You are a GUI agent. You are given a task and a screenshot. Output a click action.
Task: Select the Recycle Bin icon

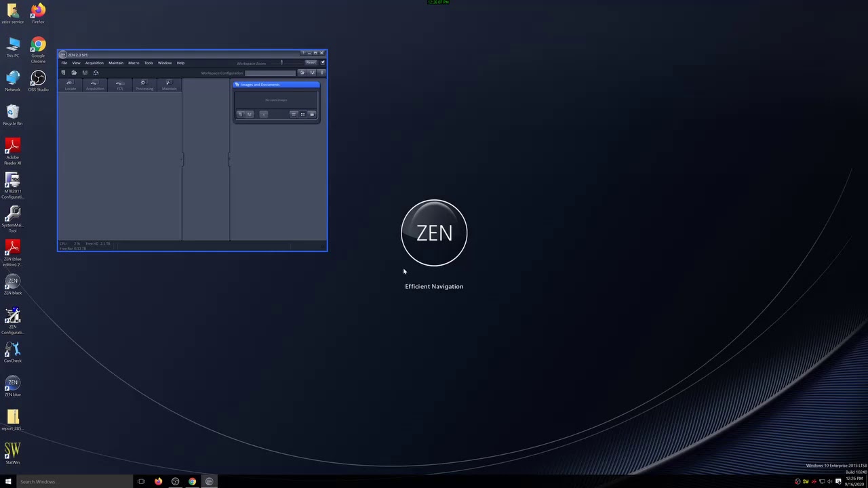pyautogui.click(x=13, y=115)
